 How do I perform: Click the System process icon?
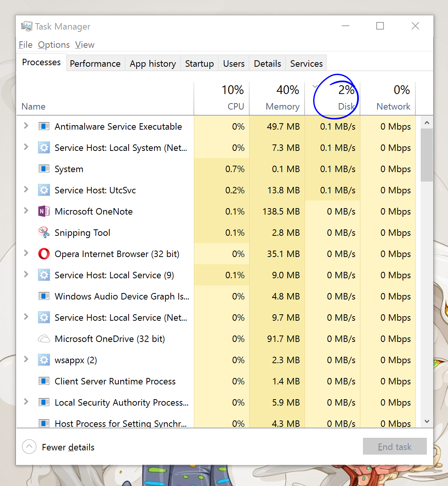pos(44,169)
